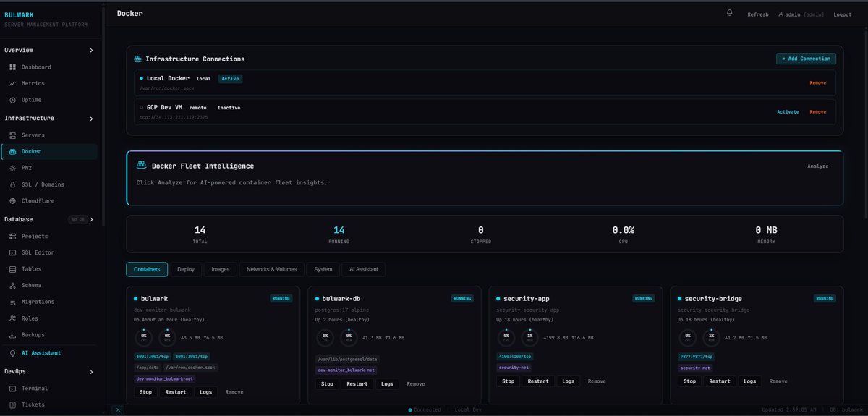Remove the security-bridge container
Screen dimensions: 868x416
click(x=778, y=381)
